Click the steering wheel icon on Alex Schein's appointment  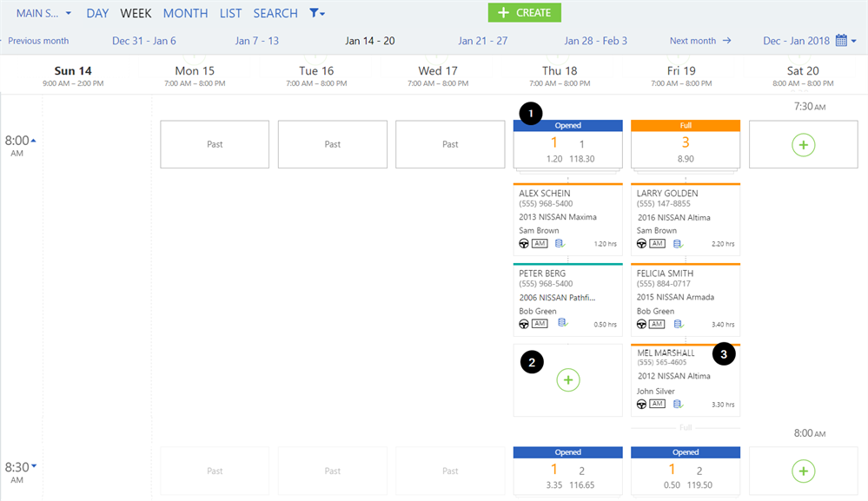tap(523, 244)
